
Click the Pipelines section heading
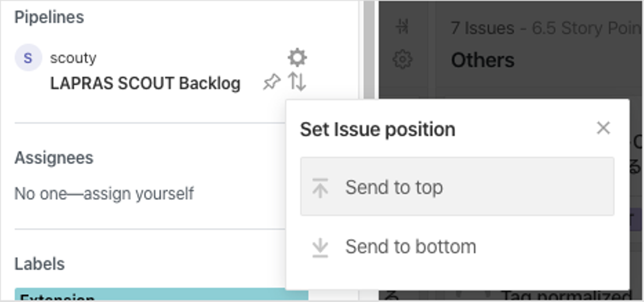click(49, 17)
